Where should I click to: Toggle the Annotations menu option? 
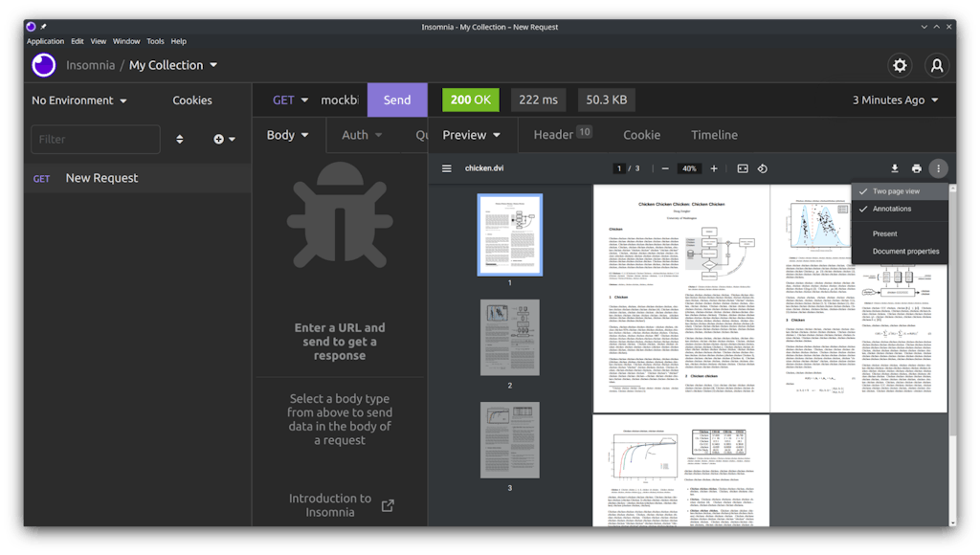coord(892,209)
